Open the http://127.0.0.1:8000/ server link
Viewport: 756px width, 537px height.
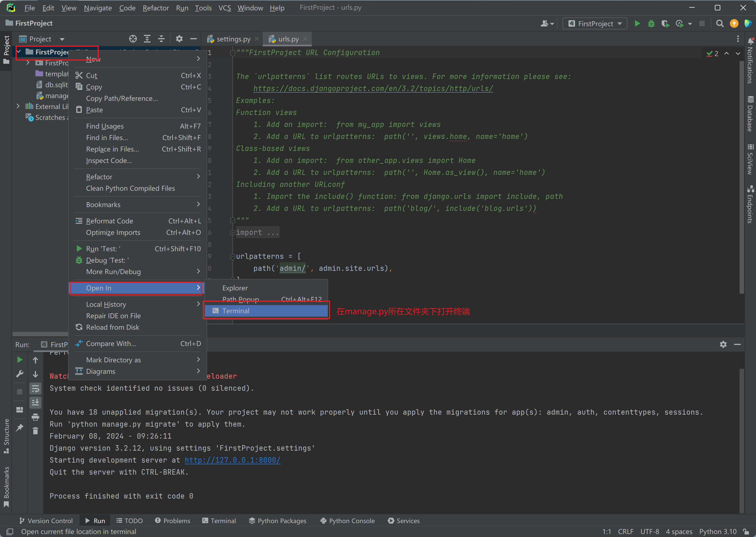tap(232, 460)
